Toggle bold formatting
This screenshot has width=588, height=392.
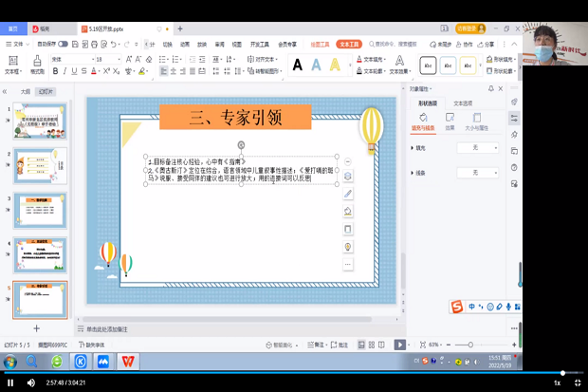pyautogui.click(x=56, y=71)
